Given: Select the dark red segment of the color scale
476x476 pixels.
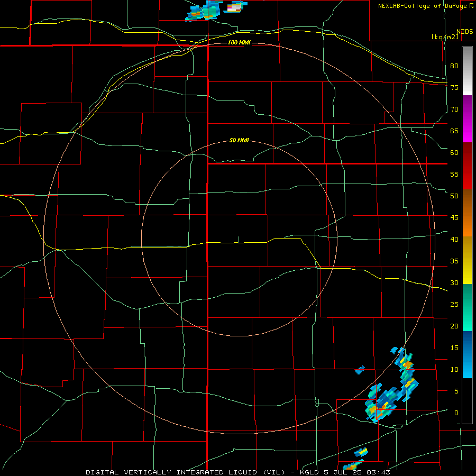Looking at the screenshot, I should [x=467, y=166].
